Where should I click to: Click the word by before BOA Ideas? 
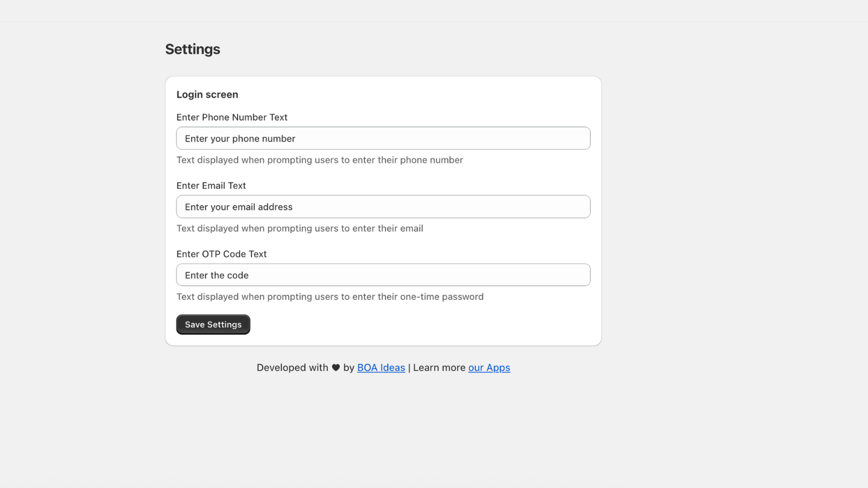pos(348,368)
